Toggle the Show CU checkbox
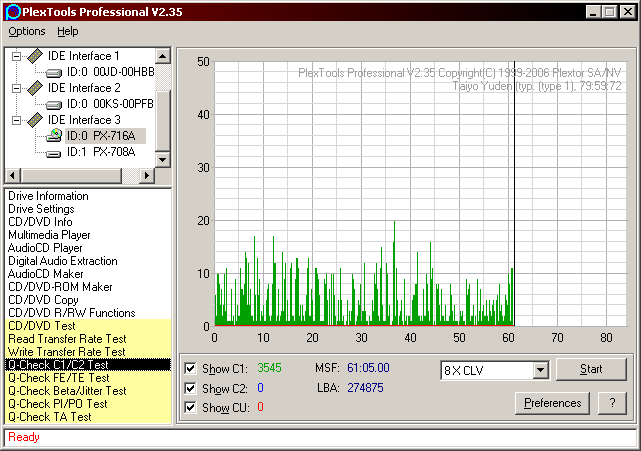 click(x=190, y=407)
